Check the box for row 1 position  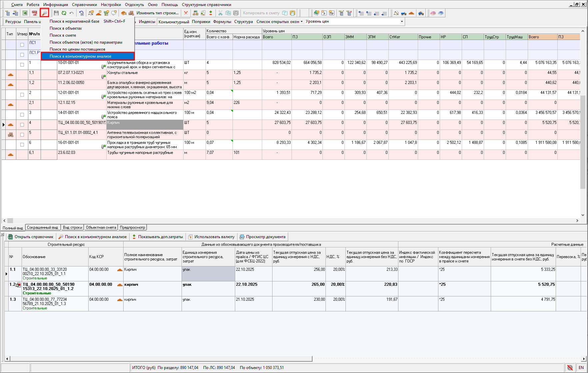tap(22, 65)
